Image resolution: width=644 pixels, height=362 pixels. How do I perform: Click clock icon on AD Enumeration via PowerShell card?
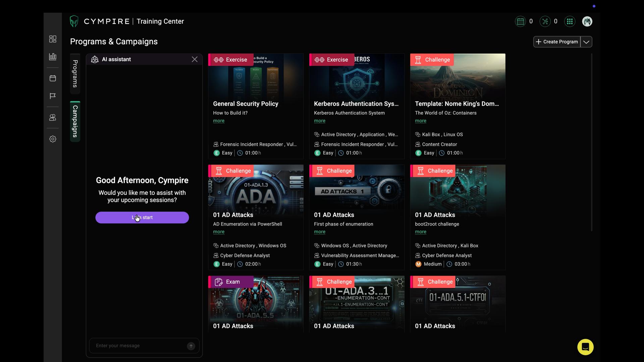(240, 264)
